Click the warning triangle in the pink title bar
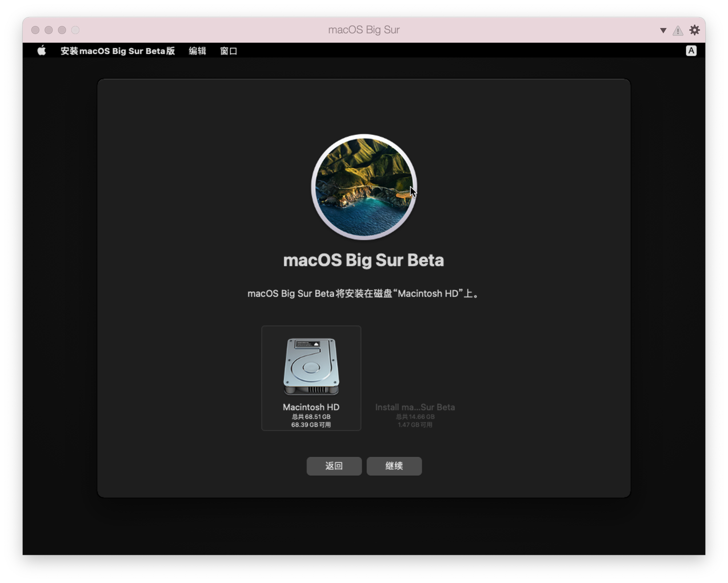The image size is (728, 583). [x=677, y=30]
